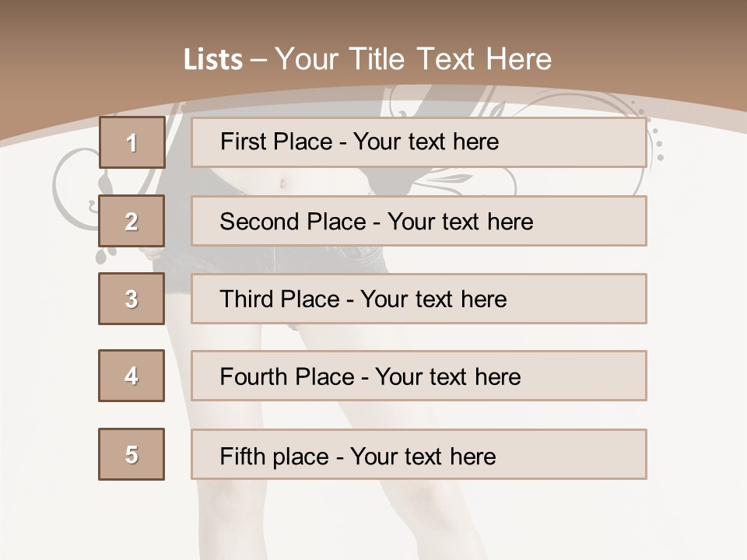The width and height of the screenshot is (747, 560).
Task: Click the "Third Place - Your text here" bar
Action: [419, 299]
